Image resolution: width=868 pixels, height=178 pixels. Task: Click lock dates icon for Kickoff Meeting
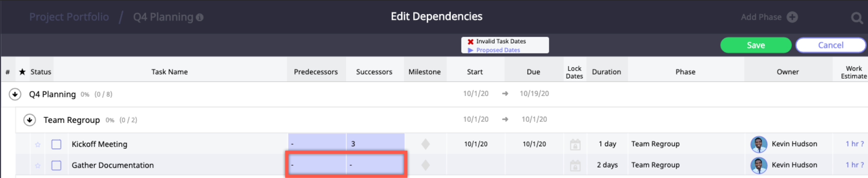pos(575,145)
